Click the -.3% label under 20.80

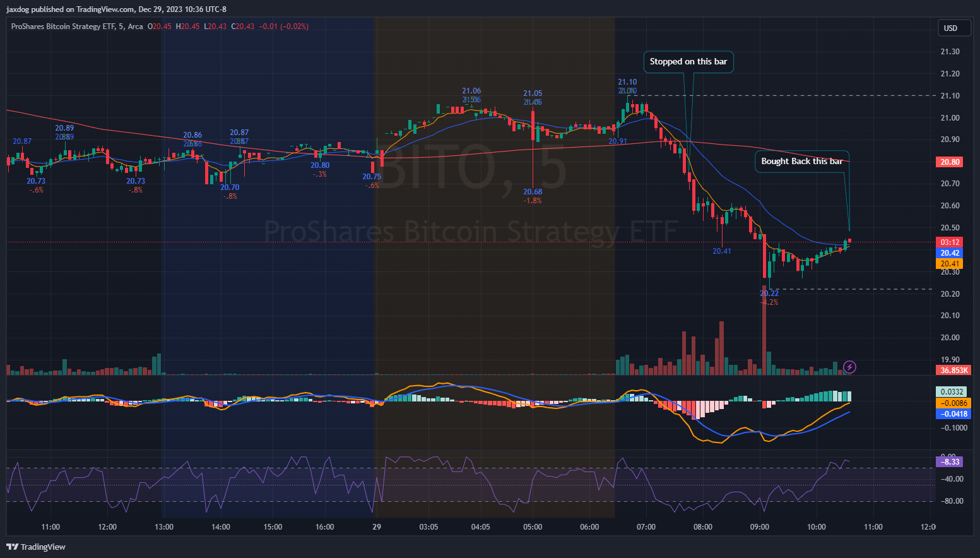[320, 174]
